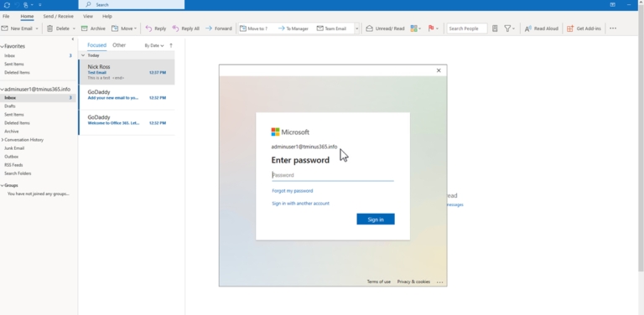Click the Forgot my password link
Image resolution: width=644 pixels, height=315 pixels.
pos(293,191)
